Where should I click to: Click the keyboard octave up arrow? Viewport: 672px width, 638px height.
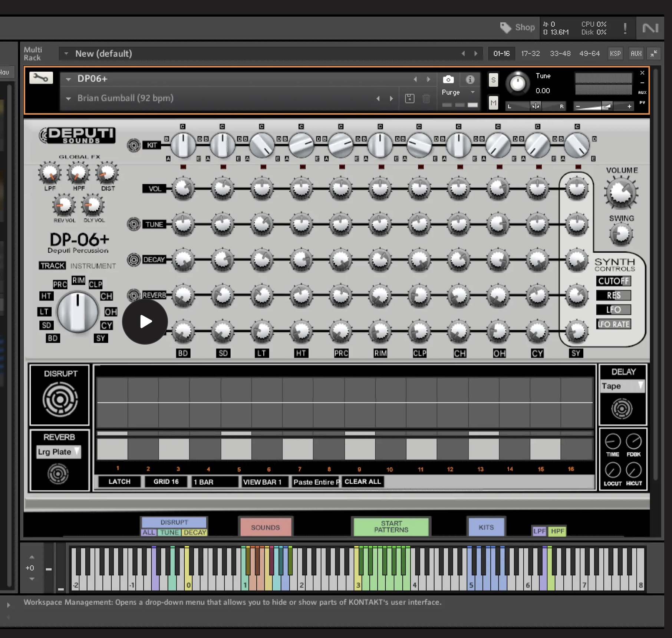click(x=32, y=557)
